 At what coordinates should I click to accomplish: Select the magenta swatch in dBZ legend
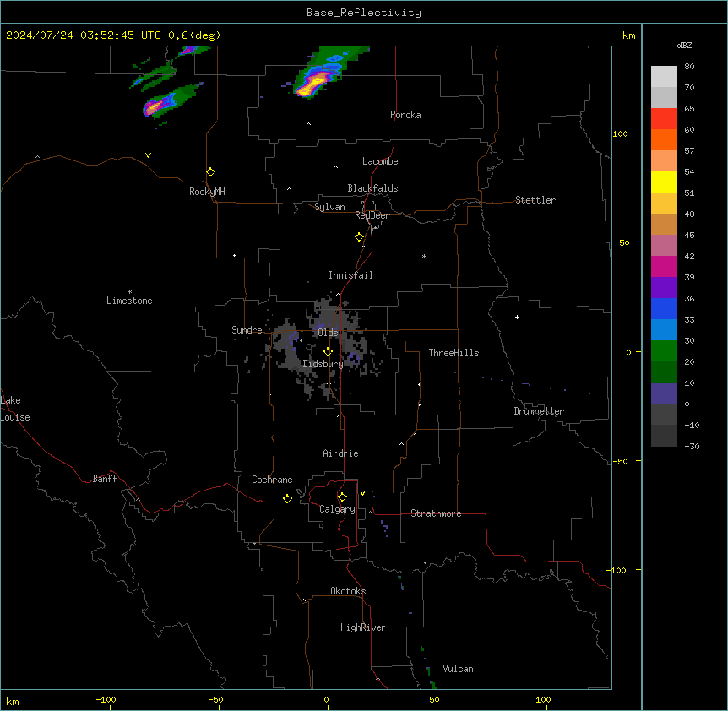pyautogui.click(x=664, y=266)
